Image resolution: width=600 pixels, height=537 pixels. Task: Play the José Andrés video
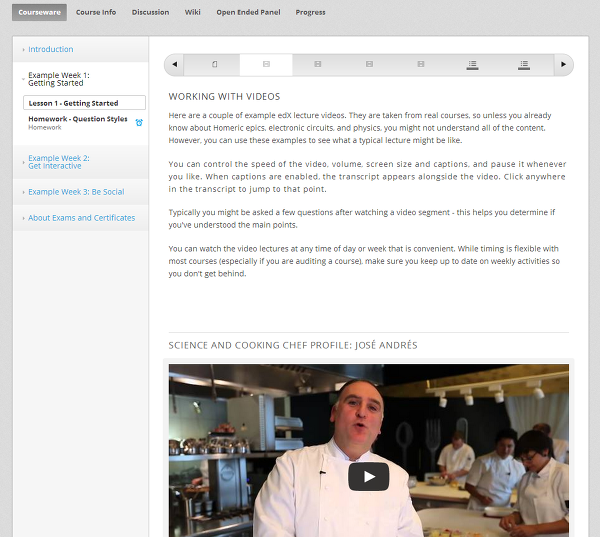tap(368, 477)
